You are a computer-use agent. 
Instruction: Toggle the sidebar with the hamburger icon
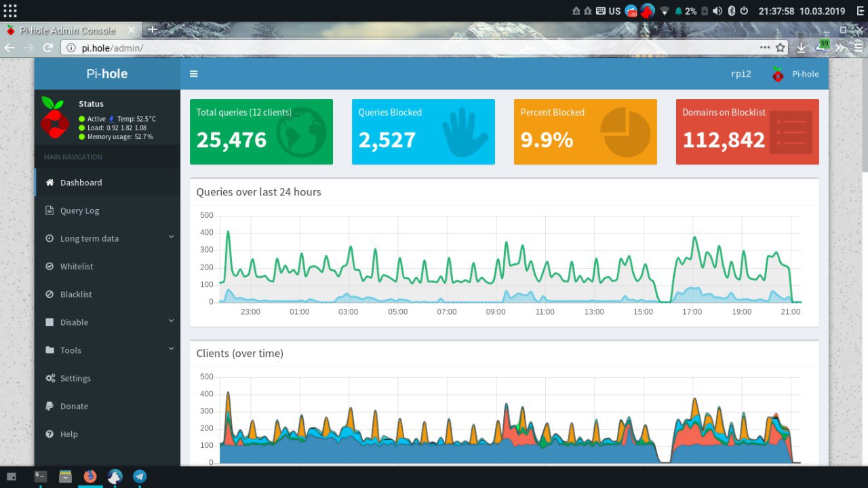click(194, 74)
